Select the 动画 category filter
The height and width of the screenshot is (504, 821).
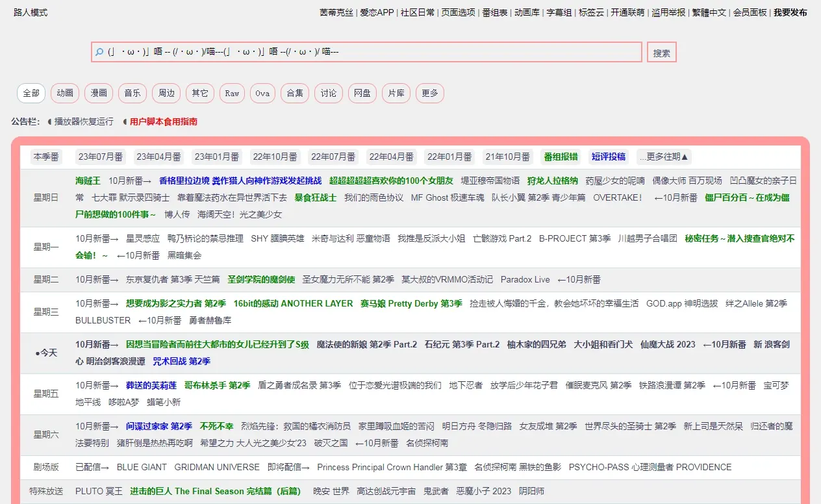[65, 94]
